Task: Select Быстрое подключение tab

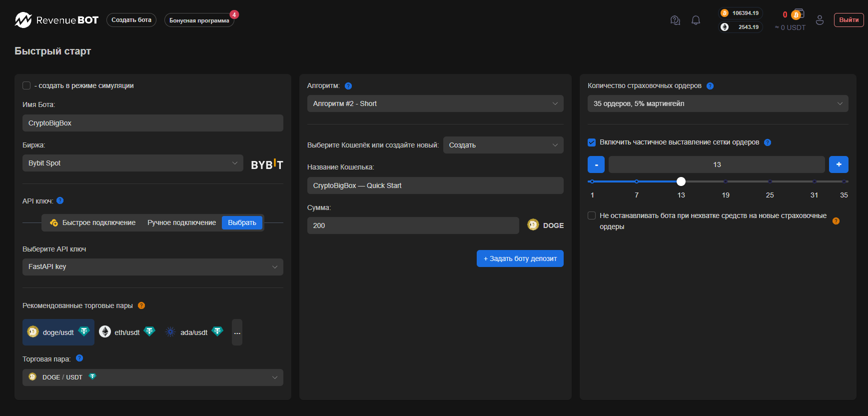Action: pos(93,222)
